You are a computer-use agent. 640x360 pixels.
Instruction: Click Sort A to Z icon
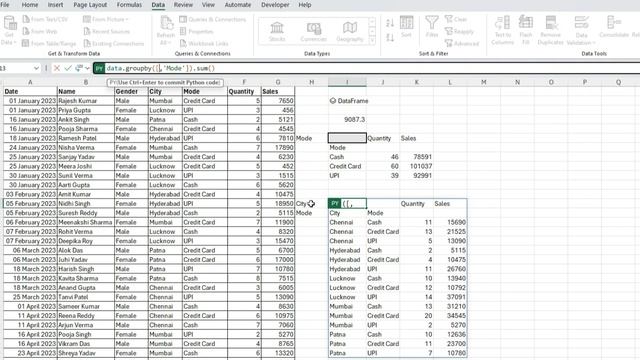[x=390, y=23]
